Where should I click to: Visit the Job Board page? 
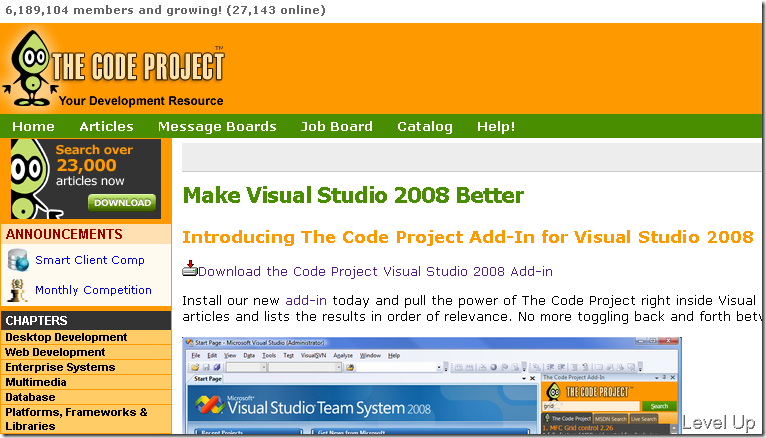coord(337,126)
